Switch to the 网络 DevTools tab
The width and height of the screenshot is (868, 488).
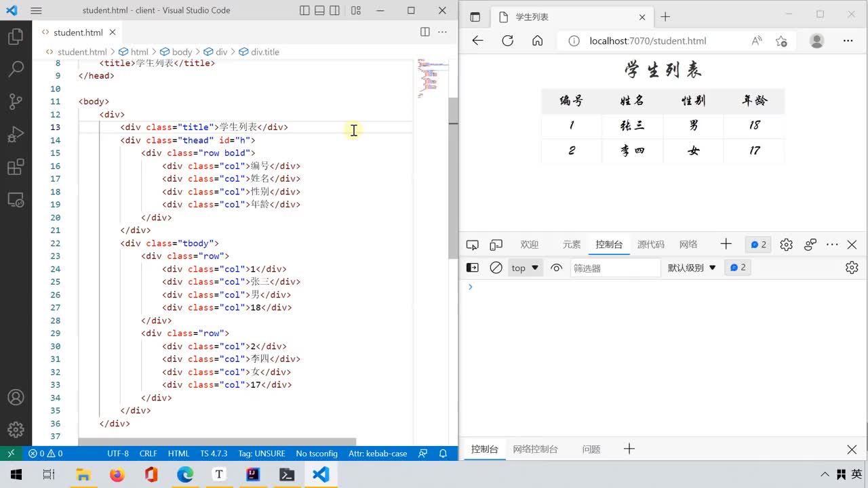click(x=688, y=245)
